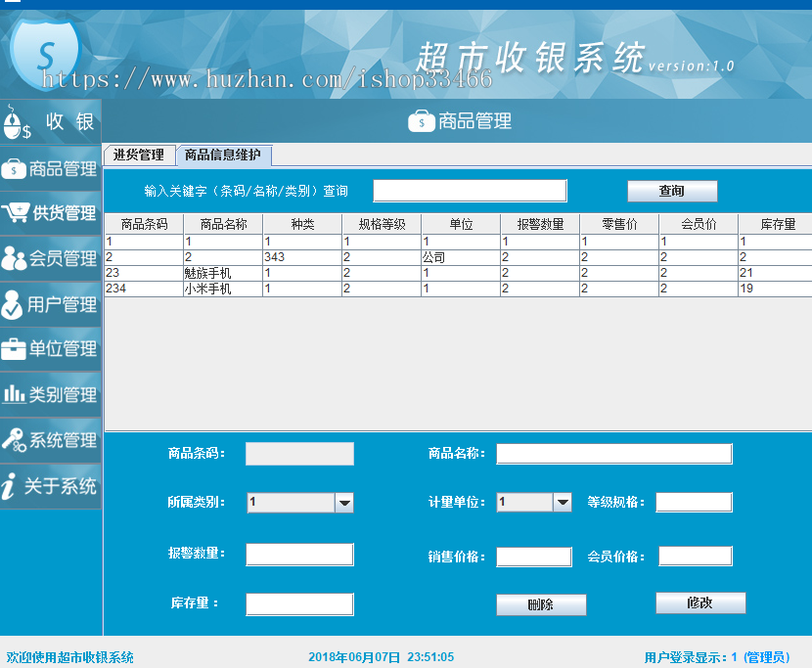Switch to the 进货管理 tab

click(x=139, y=155)
